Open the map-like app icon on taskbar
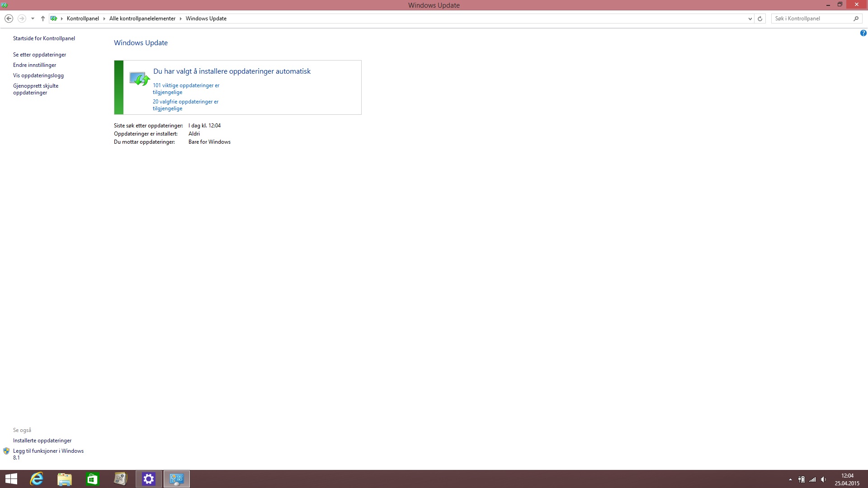 point(121,479)
